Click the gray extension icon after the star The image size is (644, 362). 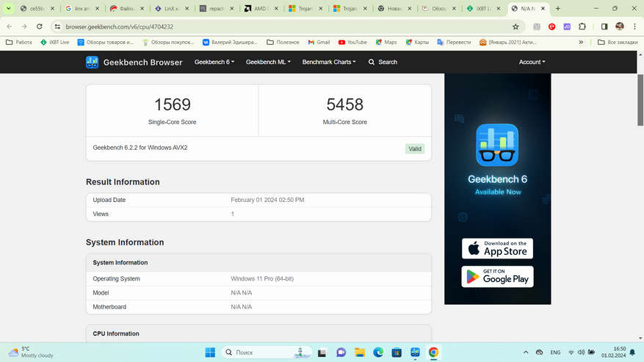(x=537, y=26)
